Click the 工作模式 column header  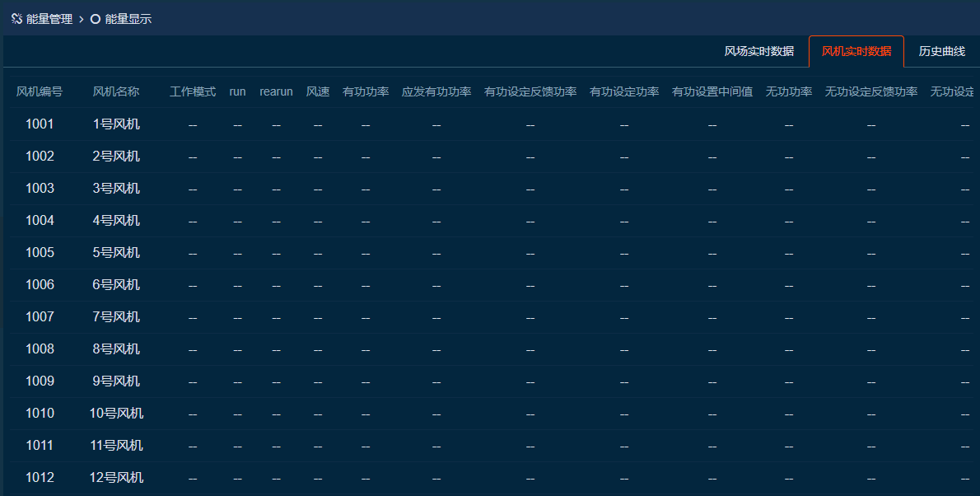pos(193,91)
